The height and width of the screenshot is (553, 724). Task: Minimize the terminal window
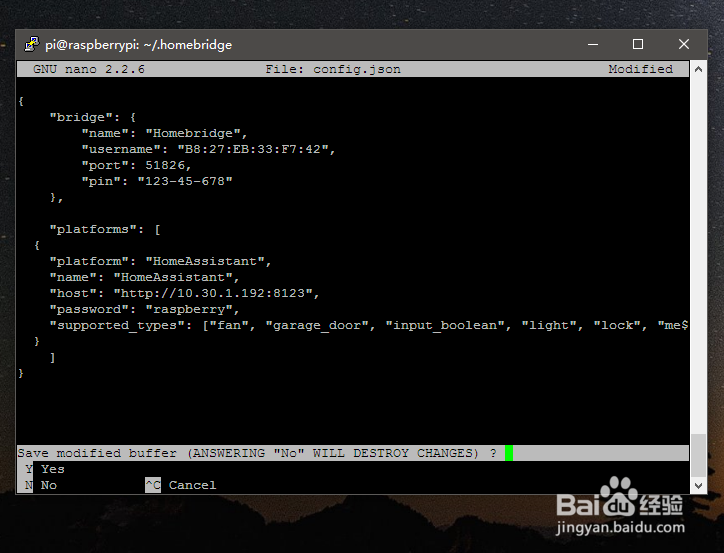coord(593,44)
